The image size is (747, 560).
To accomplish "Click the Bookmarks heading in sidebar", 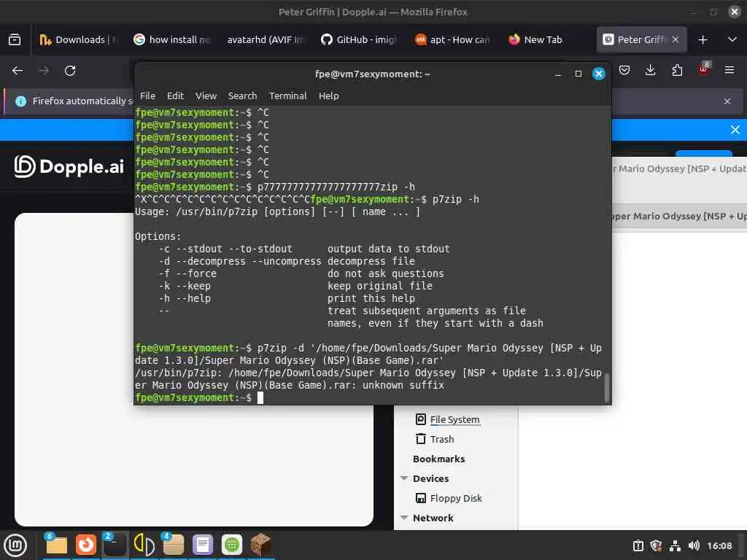I will coord(438,459).
